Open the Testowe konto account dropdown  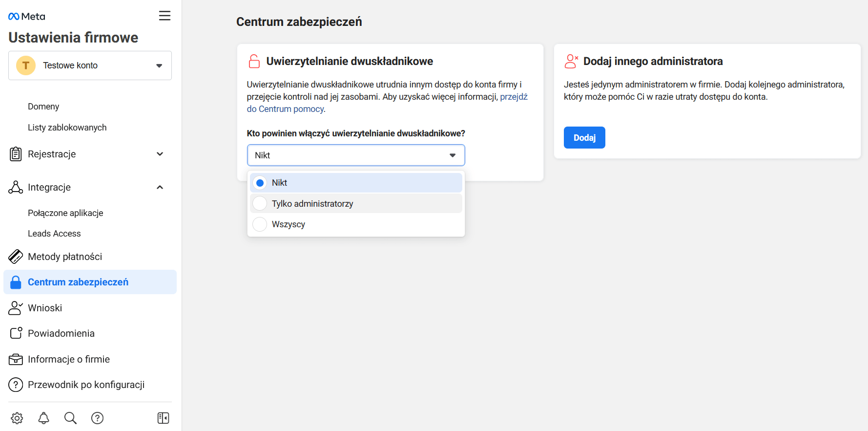90,65
